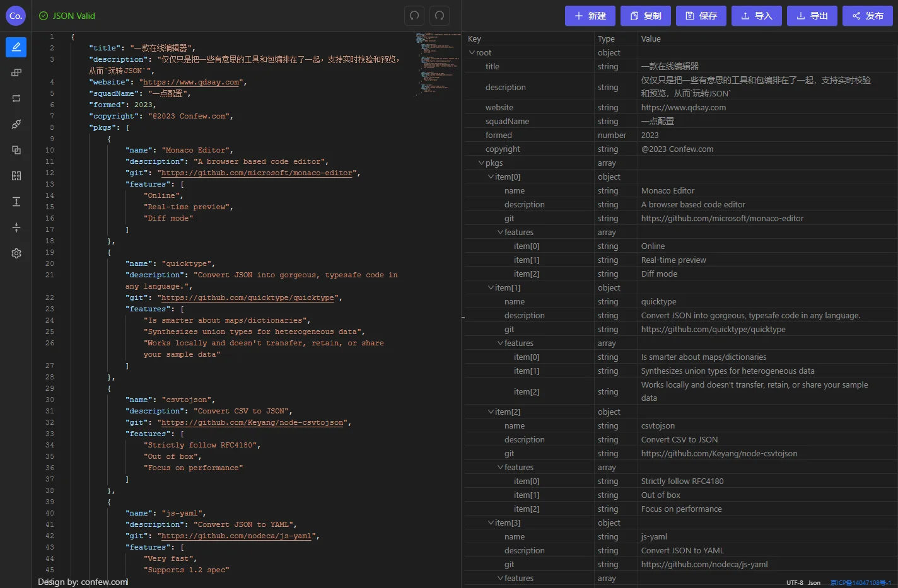Click the undo arrow button
898x588 pixels.
click(x=414, y=16)
